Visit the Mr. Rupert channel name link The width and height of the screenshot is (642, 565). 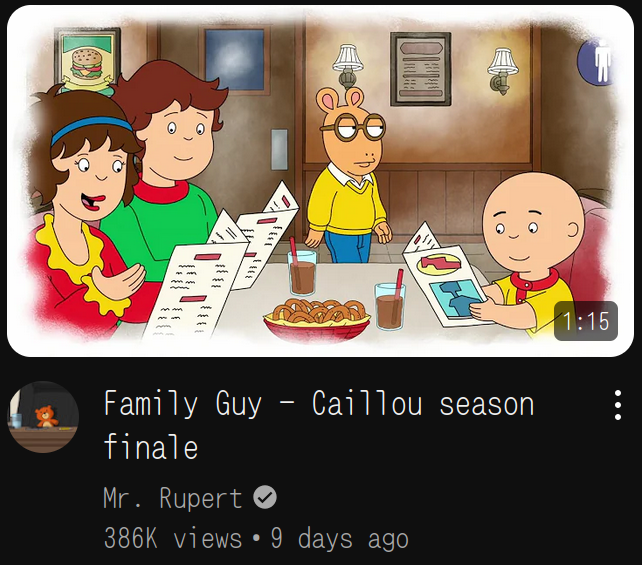[x=172, y=498]
